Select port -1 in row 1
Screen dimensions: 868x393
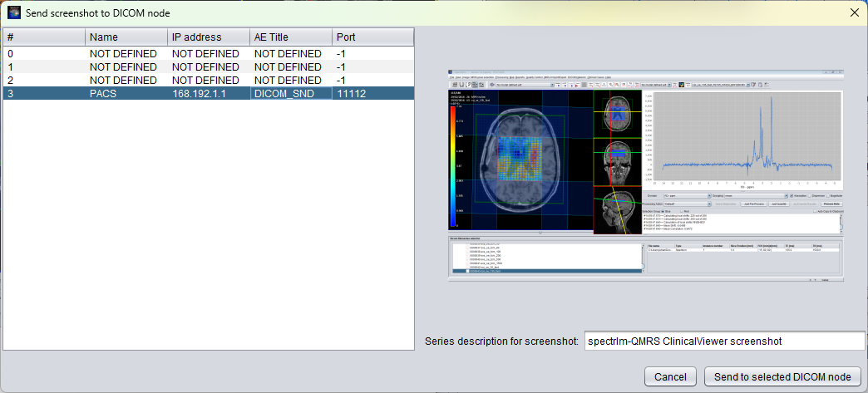pos(372,67)
